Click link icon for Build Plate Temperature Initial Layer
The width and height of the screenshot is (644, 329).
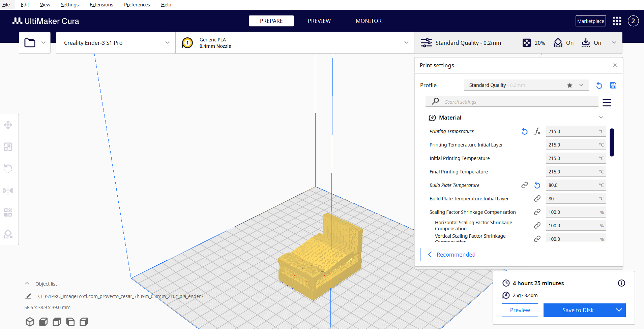[x=537, y=199]
